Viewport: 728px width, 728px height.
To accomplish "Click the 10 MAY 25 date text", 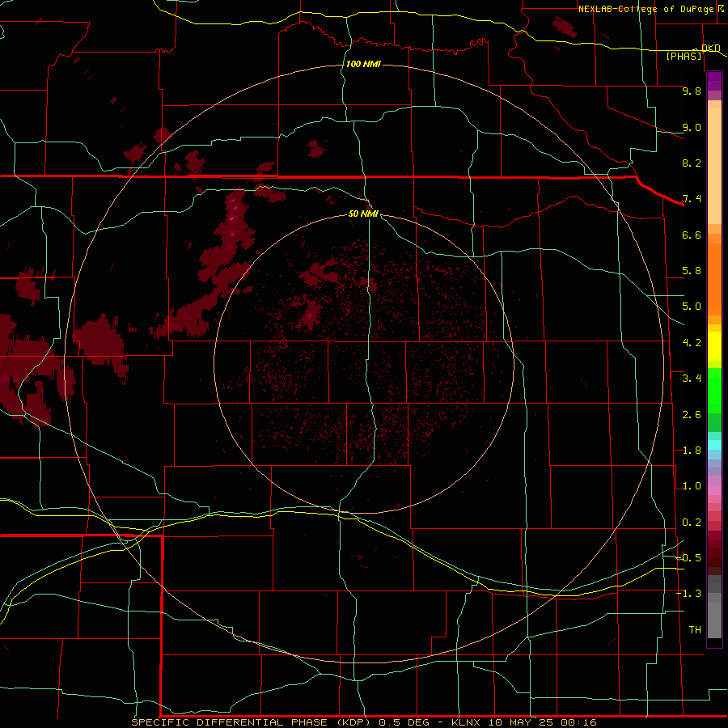I will coord(522,722).
